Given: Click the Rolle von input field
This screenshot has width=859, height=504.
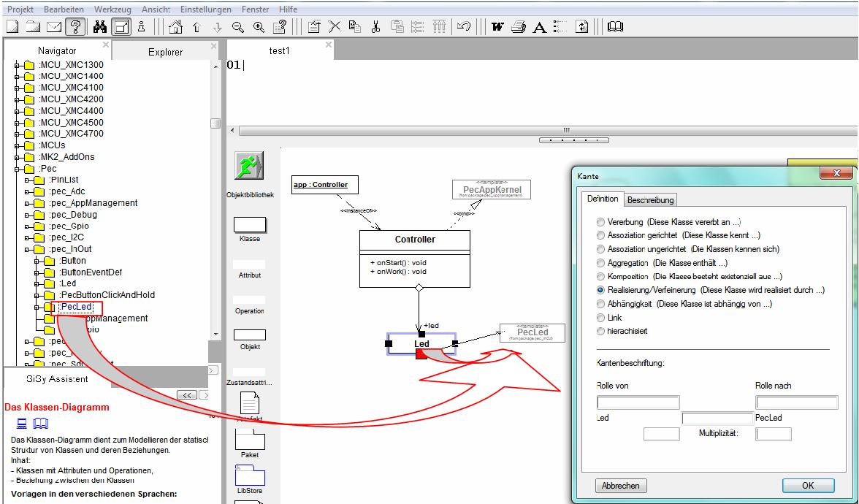Looking at the screenshot, I should point(638,402).
